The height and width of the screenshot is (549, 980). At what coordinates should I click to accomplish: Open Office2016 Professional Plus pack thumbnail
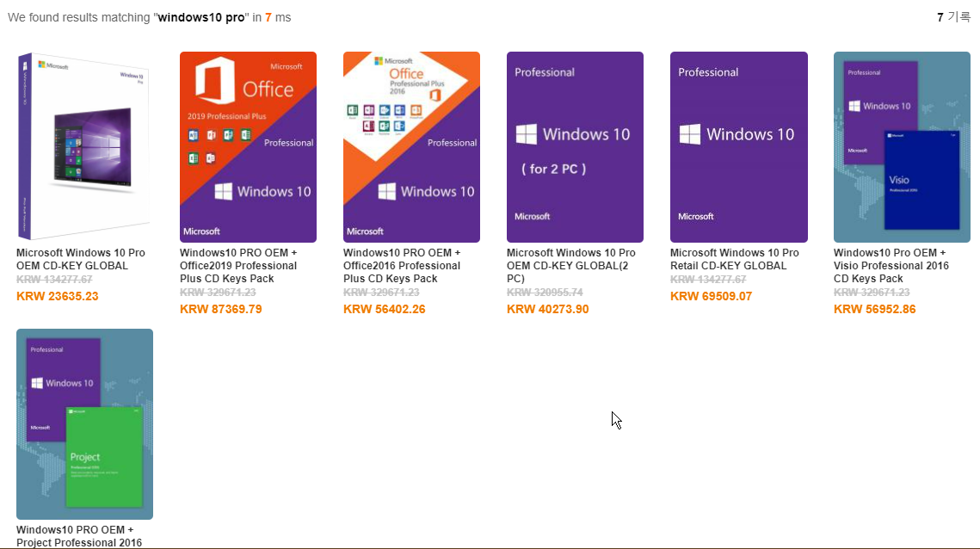(411, 147)
